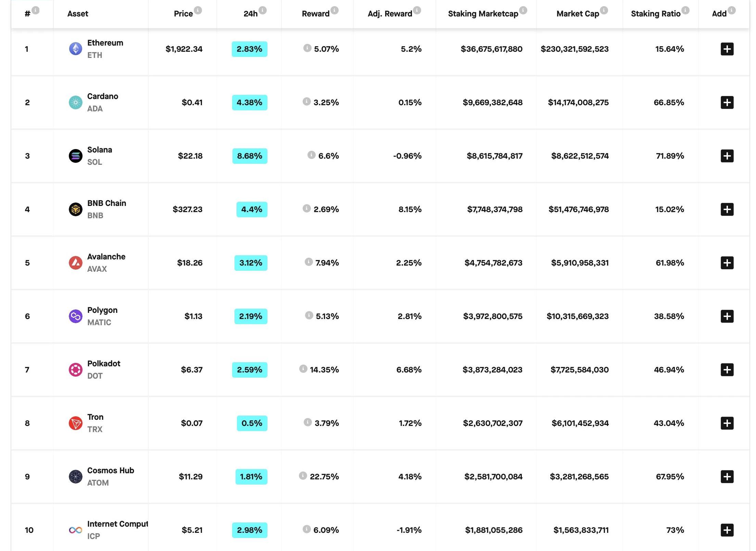Click info icon next to Staking Marketcap header
Screen dimensions: 756x551
pyautogui.click(x=523, y=10)
